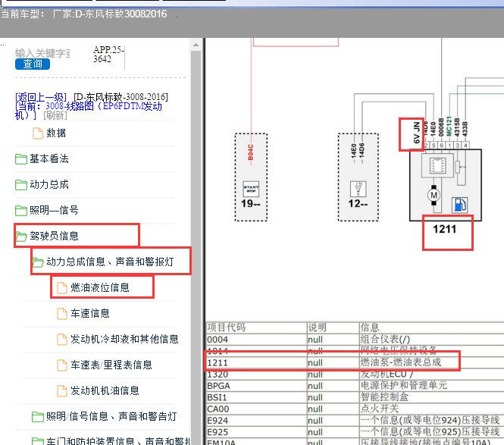
Task: Expand the 动力总成 folder
Action: pos(49,184)
